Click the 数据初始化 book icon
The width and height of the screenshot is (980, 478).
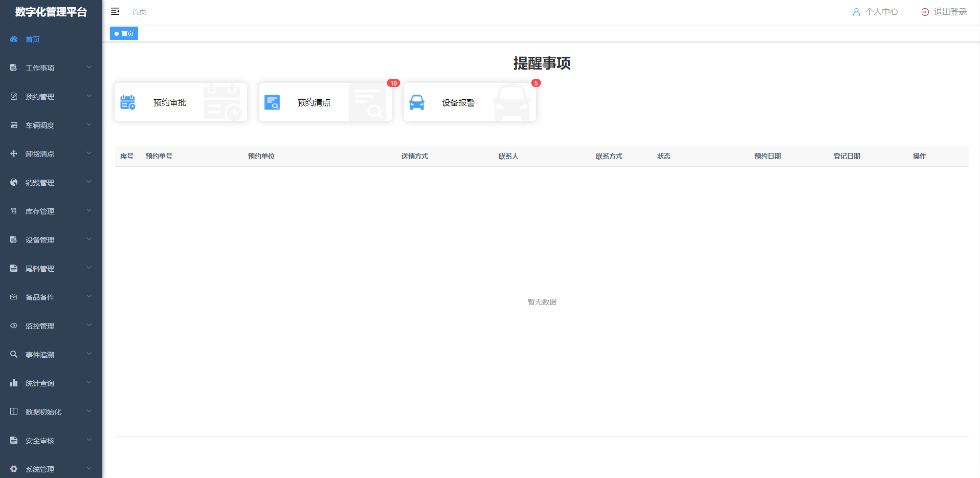click(x=14, y=411)
